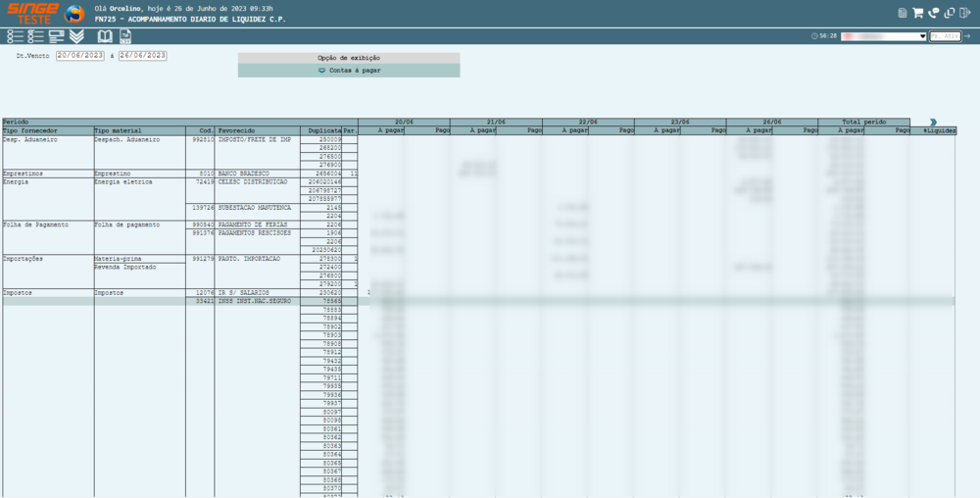Open the blurred dropdown in the toolbar
The height and width of the screenshot is (498, 980).
click(x=883, y=36)
